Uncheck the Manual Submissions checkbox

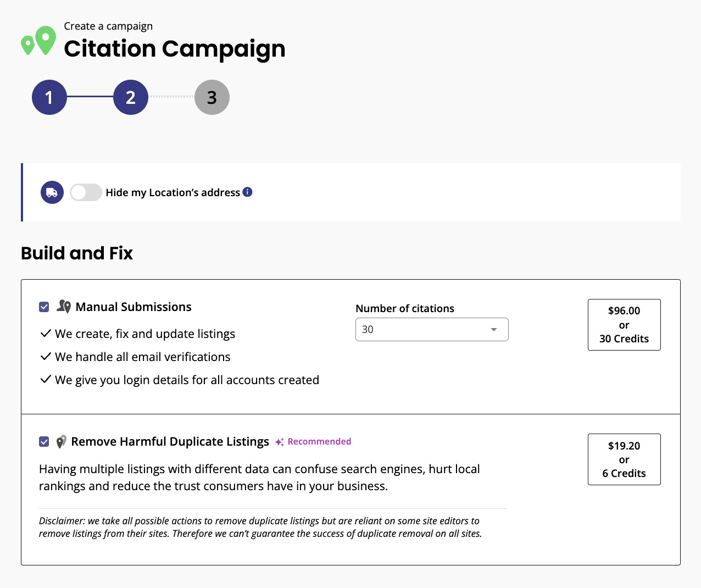coord(44,307)
